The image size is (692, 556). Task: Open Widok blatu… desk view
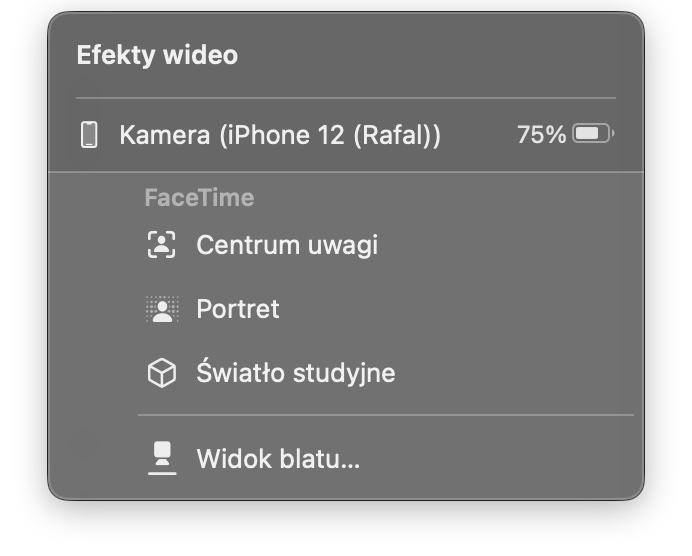(x=346, y=458)
